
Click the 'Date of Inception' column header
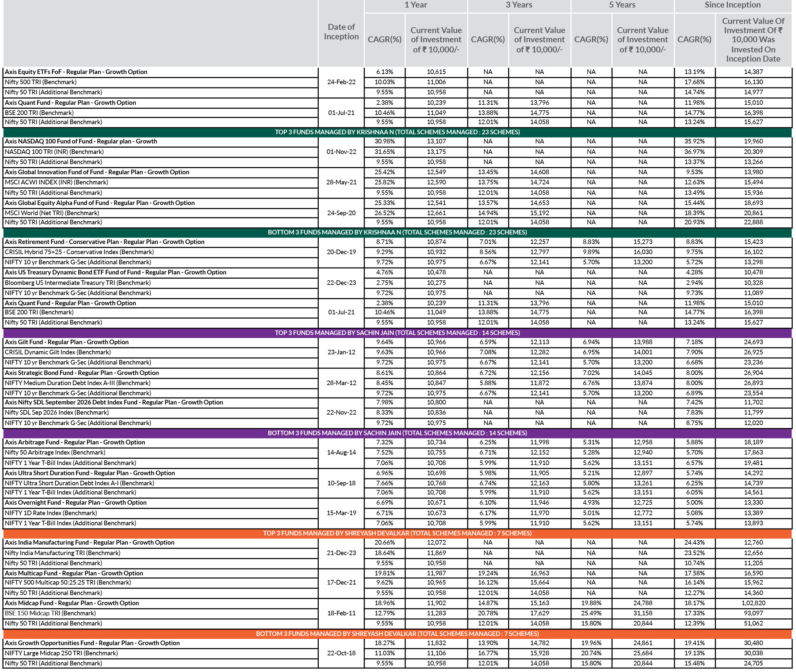(x=341, y=32)
